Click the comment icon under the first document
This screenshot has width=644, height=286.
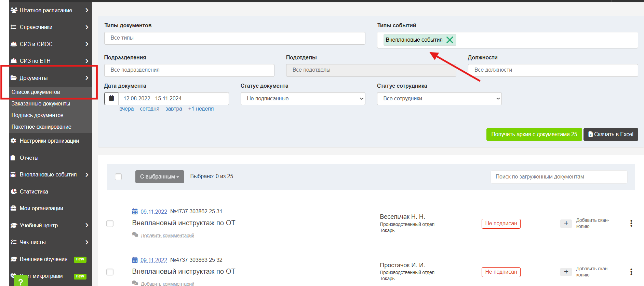coord(135,235)
